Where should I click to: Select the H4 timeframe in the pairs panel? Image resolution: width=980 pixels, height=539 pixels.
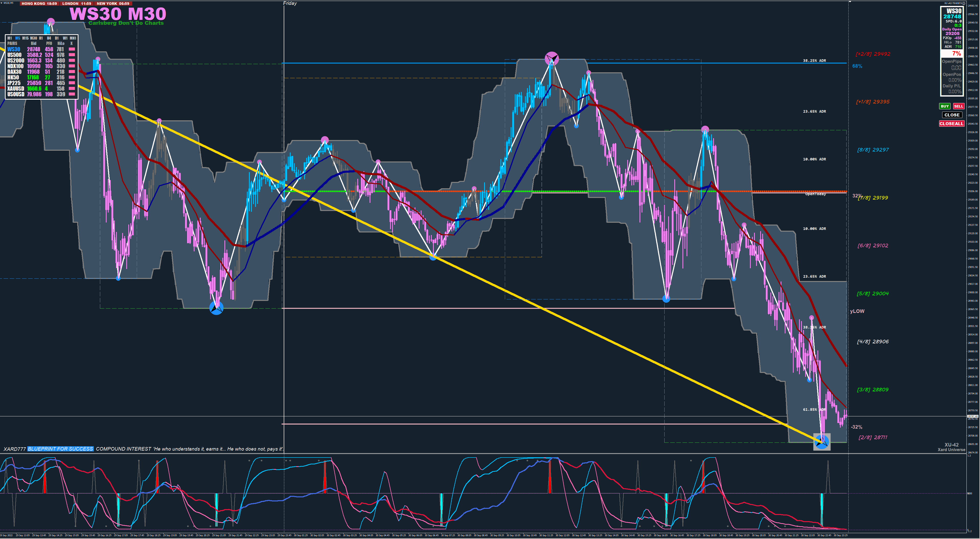point(49,38)
